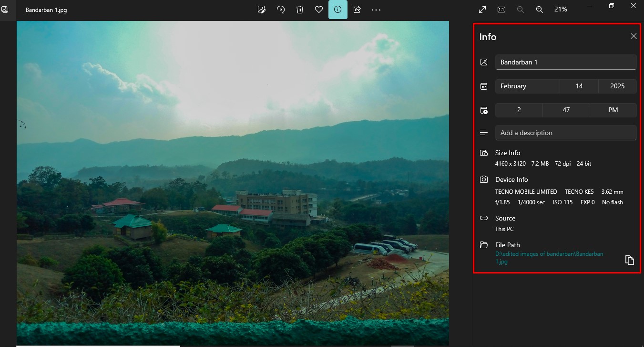Select the year field showing 2025
This screenshot has height=347, width=644.
point(617,86)
